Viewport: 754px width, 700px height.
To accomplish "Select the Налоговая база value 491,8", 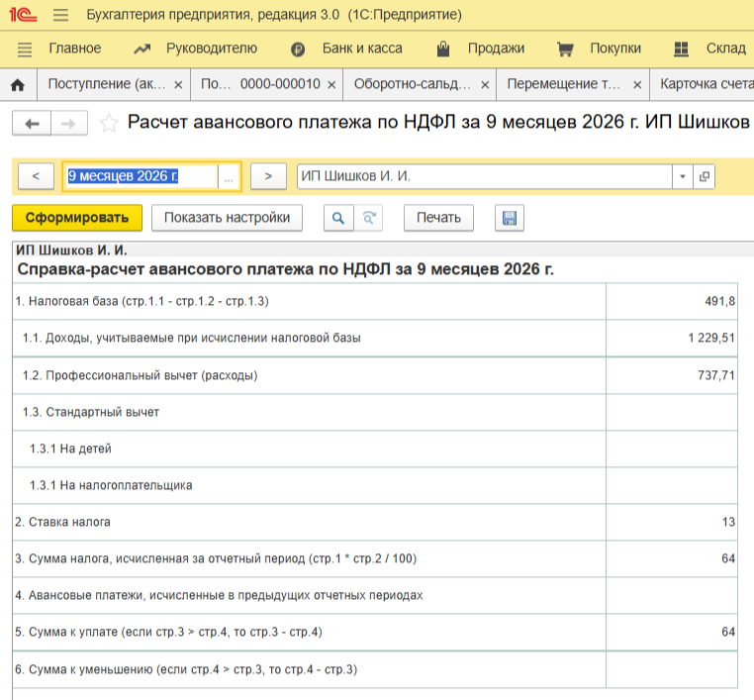I will [719, 301].
